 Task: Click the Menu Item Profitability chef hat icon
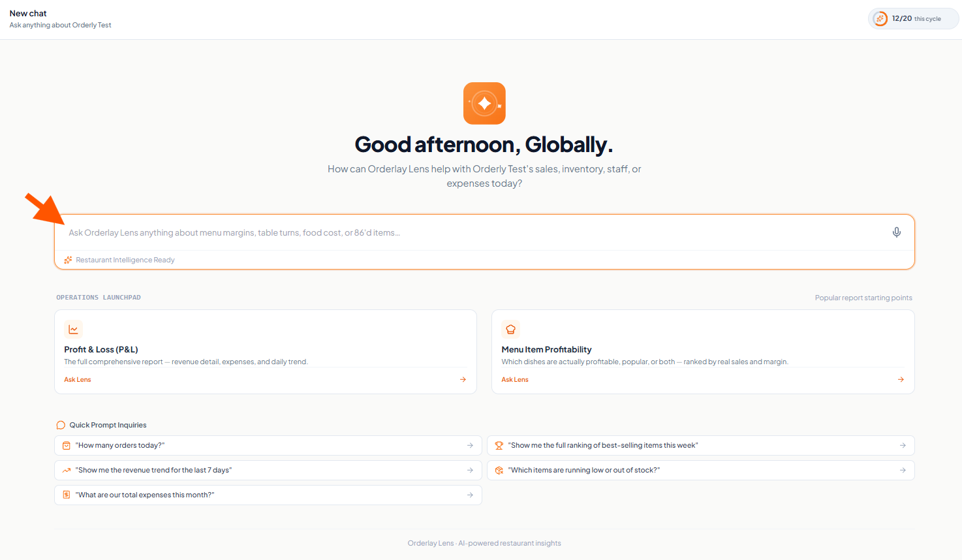[511, 330]
